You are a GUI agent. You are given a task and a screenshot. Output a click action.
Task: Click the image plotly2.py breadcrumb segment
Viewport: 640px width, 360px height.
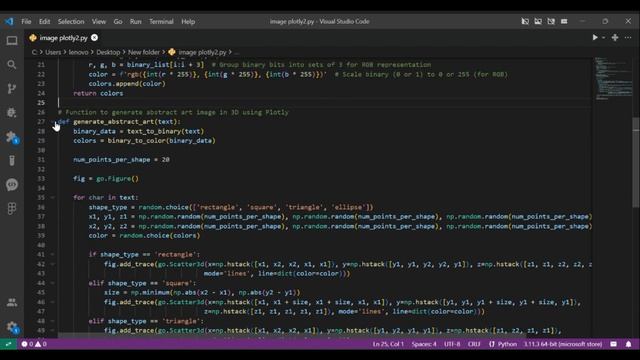pyautogui.click(x=198, y=52)
